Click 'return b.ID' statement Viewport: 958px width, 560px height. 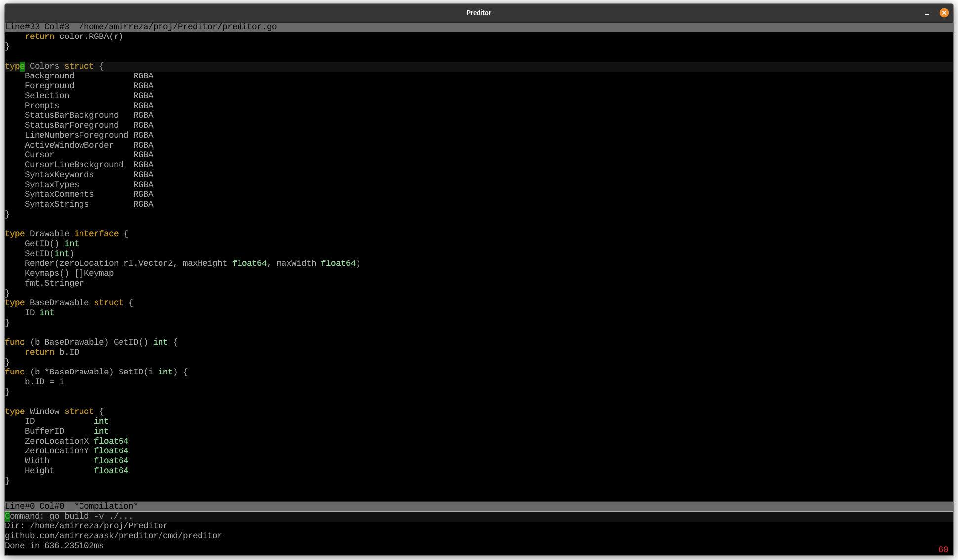[x=52, y=352]
